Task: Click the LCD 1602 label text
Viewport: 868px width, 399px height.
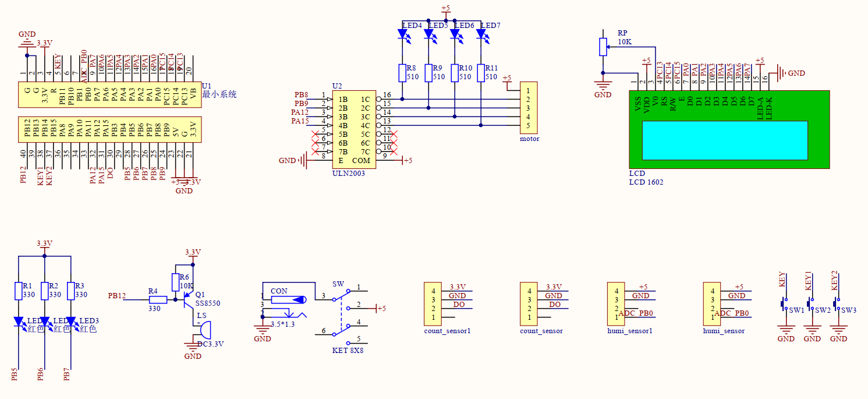Action: (x=646, y=182)
